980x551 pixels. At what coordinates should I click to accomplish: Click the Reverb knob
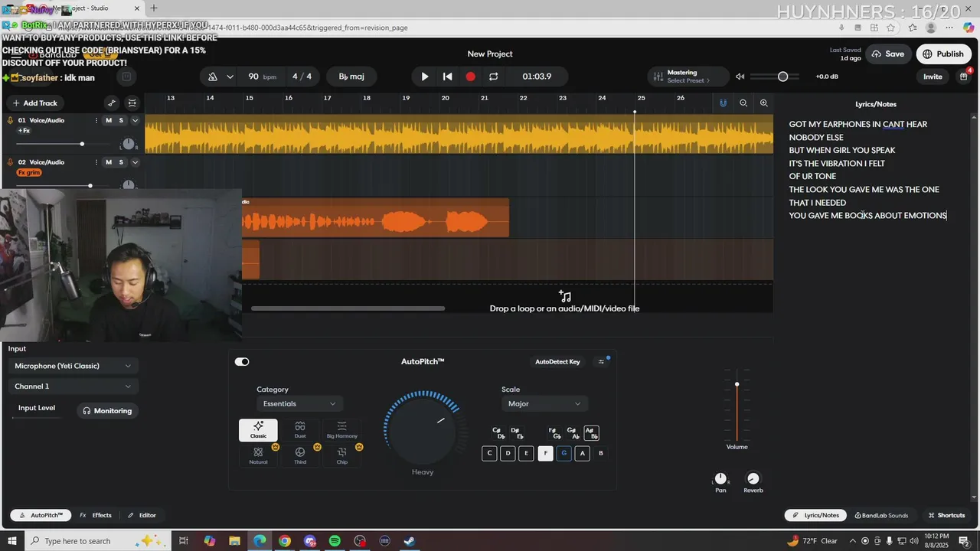pos(753,478)
